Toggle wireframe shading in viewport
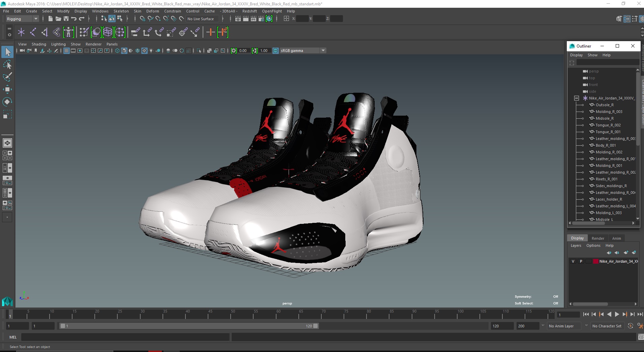 point(117,51)
